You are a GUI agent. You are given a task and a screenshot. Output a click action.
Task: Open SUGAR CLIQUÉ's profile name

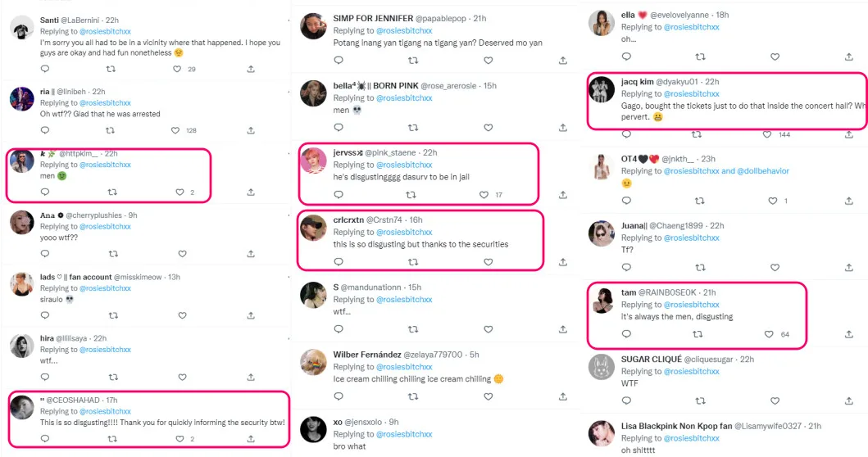pyautogui.click(x=657, y=360)
